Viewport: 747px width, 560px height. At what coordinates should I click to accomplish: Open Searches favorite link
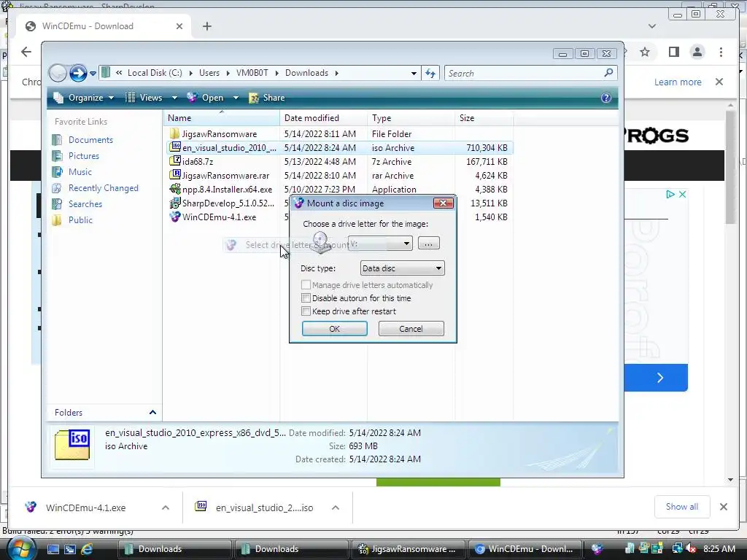point(85,204)
